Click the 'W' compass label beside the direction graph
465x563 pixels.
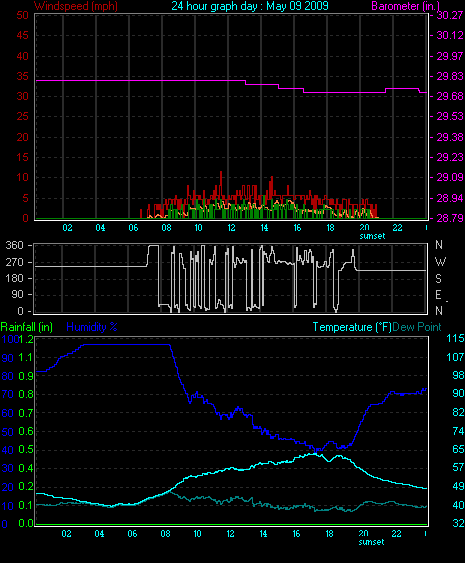click(440, 261)
